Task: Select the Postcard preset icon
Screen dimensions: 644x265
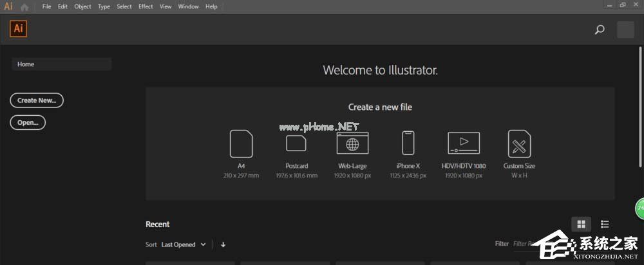Action: coord(296,143)
